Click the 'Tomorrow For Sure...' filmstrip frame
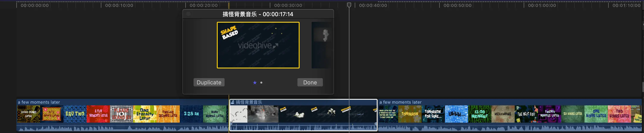 (x=433, y=114)
